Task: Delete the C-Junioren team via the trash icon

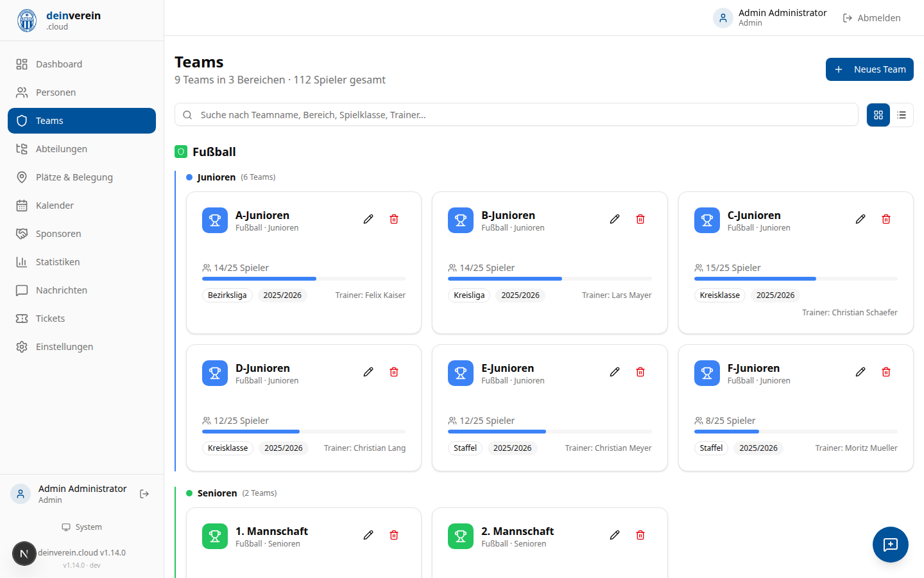Action: 886,219
